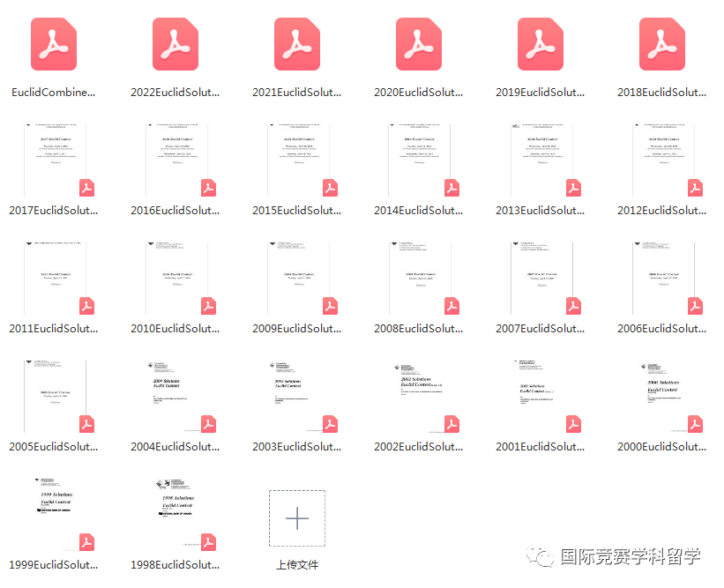Click the file name 2000EuclidSolut...
Screen dimensions: 724x588
click(662, 447)
